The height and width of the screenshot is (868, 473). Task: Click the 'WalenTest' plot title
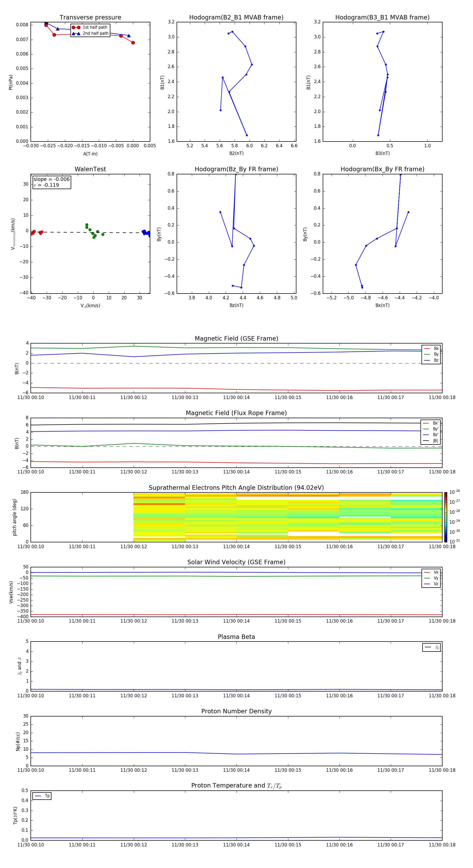(90, 169)
